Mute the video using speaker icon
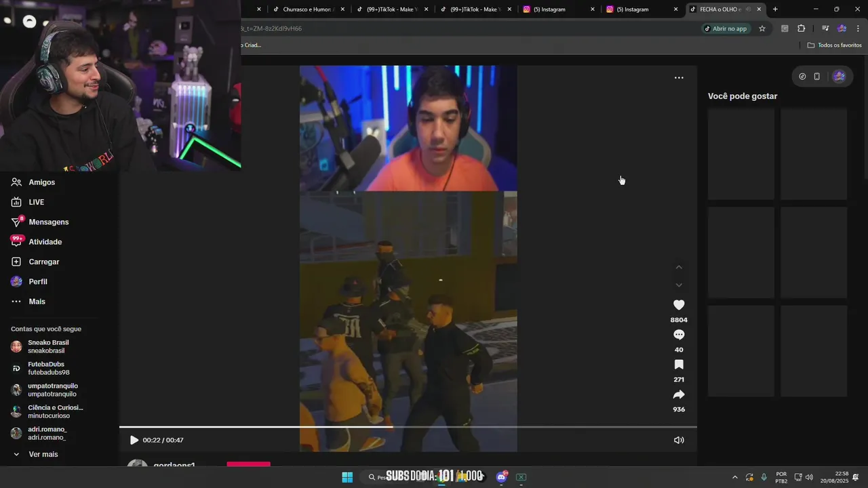868x488 pixels. (679, 440)
